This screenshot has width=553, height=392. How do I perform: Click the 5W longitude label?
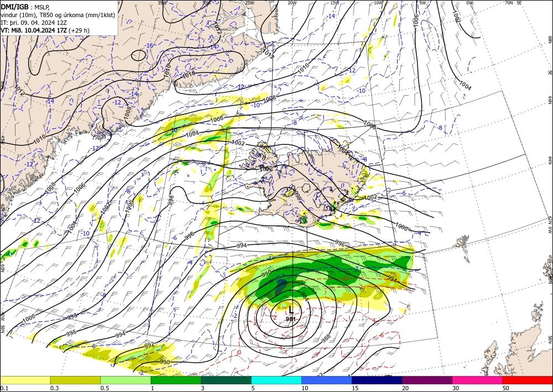click(x=422, y=3)
